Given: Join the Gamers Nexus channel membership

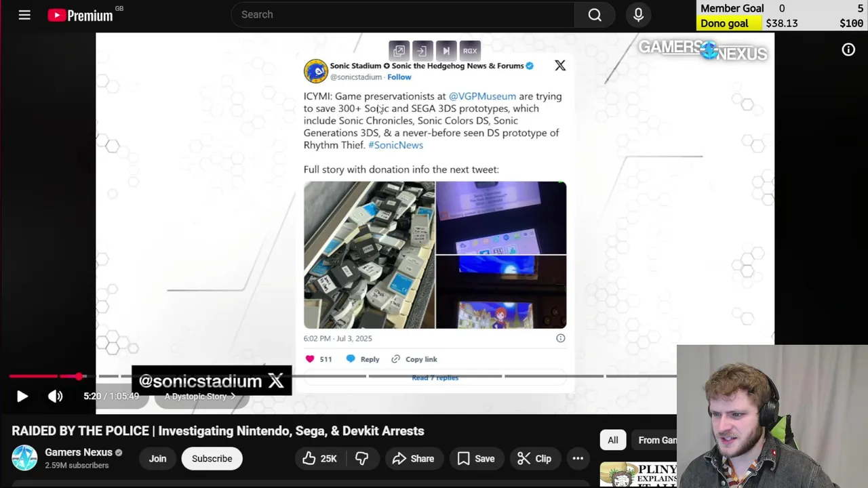Looking at the screenshot, I should (157, 459).
